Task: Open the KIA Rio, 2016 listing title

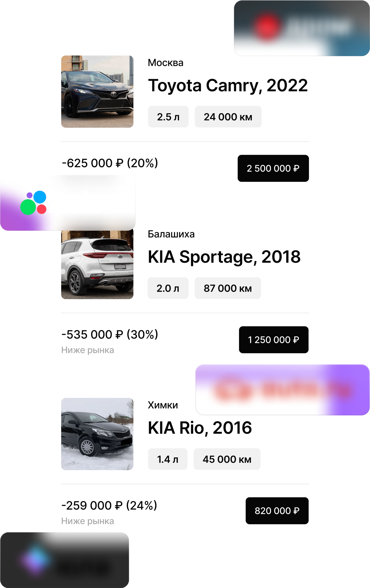Action: click(200, 428)
